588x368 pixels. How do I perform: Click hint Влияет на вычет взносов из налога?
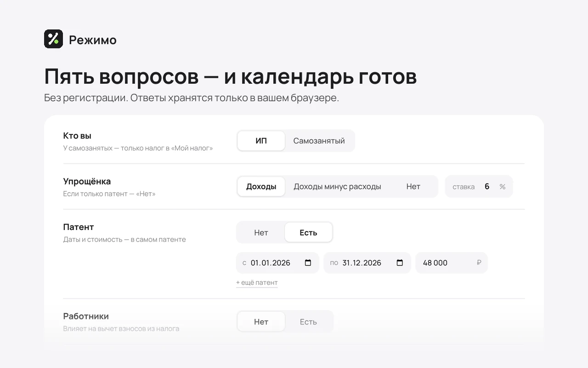121,328
